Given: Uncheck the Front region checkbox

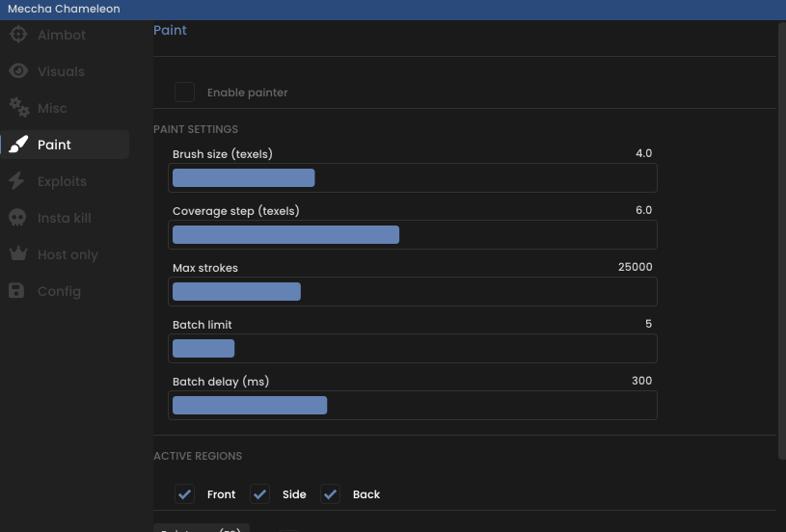Looking at the screenshot, I should pos(184,494).
